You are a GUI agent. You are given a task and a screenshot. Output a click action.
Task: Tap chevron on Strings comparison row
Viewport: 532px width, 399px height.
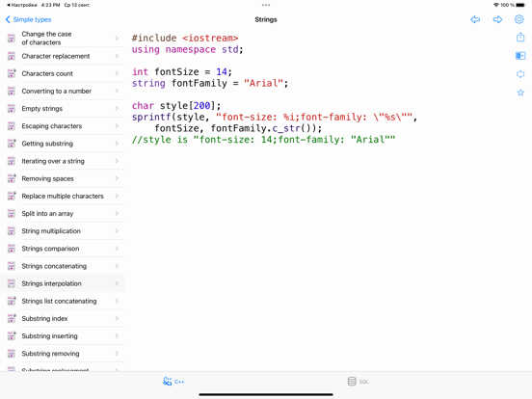click(117, 249)
